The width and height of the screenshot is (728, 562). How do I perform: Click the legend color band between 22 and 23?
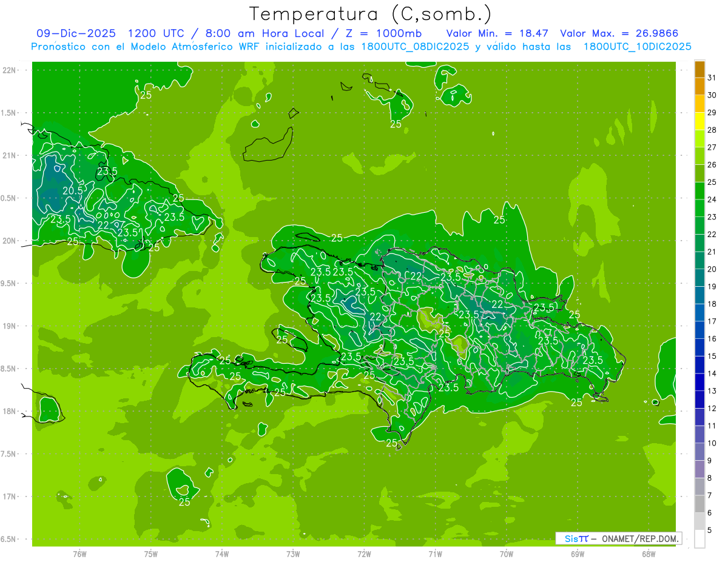699,226
